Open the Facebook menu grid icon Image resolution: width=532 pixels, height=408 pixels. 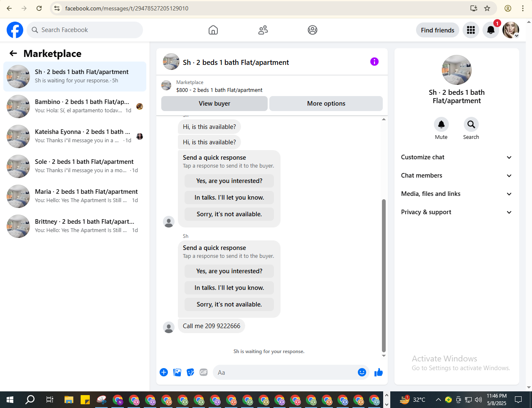471,30
